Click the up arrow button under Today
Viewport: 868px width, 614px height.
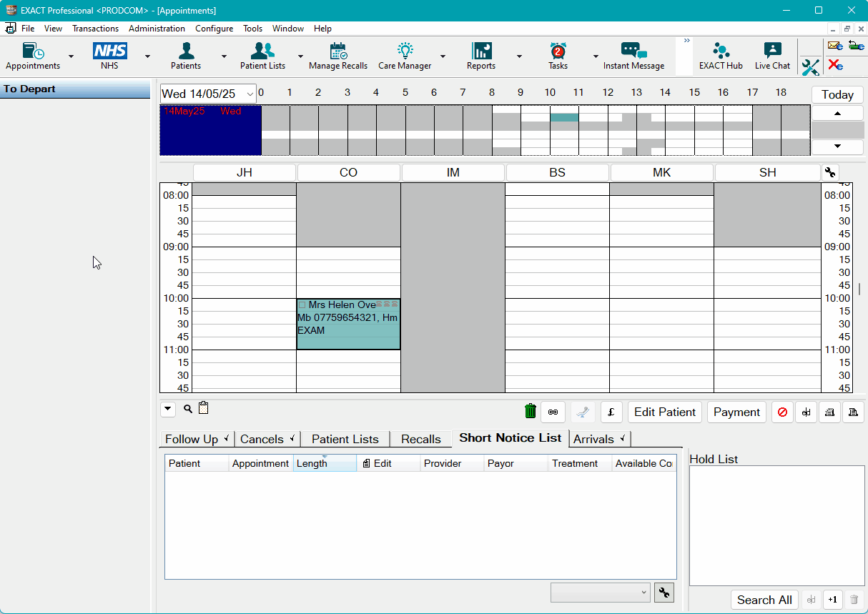tap(837, 114)
